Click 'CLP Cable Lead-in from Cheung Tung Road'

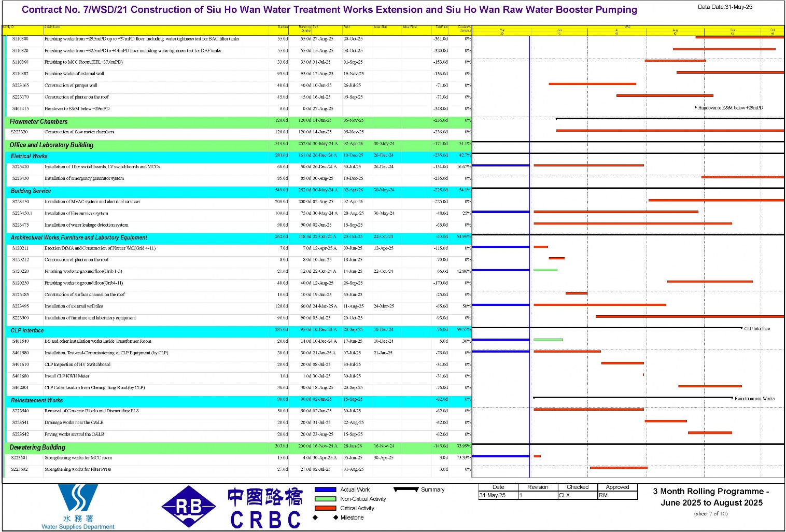coord(95,388)
